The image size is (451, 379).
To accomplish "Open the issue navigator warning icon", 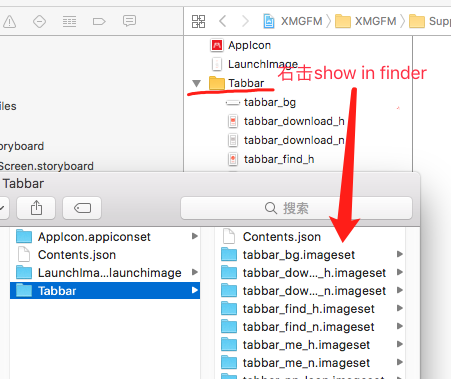I will tap(10, 22).
